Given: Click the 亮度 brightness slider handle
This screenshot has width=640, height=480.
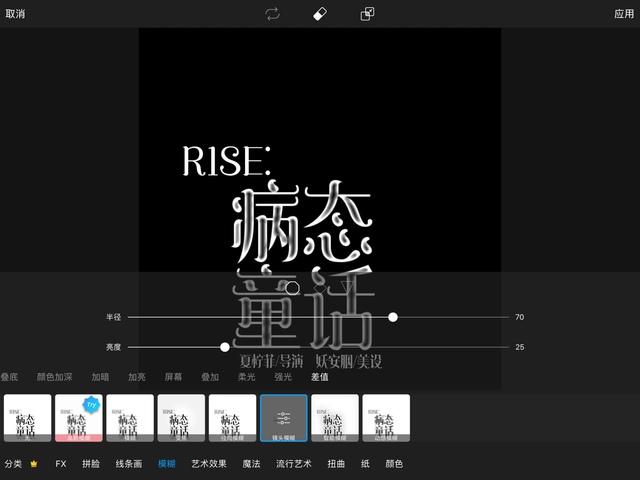Looking at the screenshot, I should click(225, 347).
